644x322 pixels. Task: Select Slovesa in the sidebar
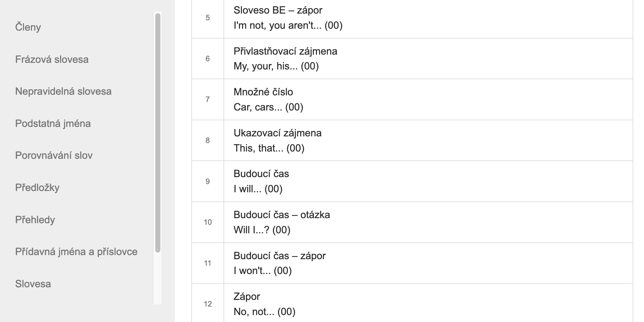[33, 284]
